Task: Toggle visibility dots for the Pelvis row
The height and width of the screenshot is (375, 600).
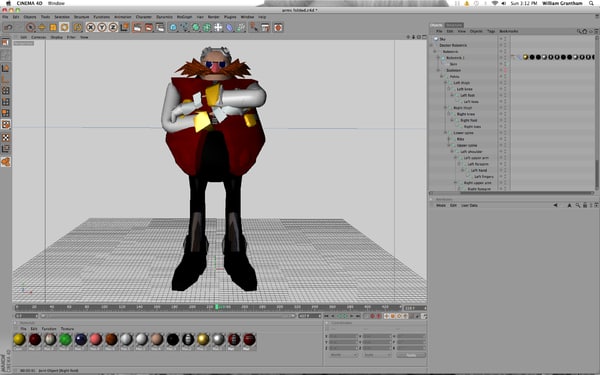Action: click(x=501, y=77)
